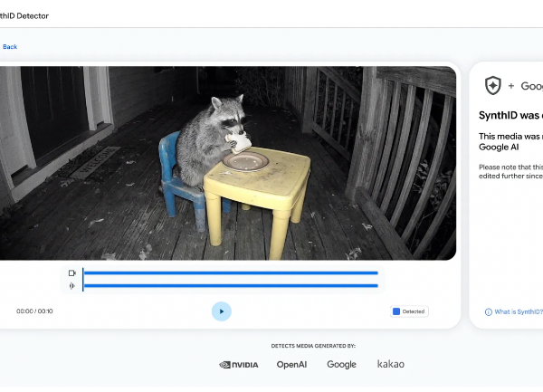The width and height of the screenshot is (543, 392).
Task: Click the SynthID shield icon
Action: (x=493, y=85)
